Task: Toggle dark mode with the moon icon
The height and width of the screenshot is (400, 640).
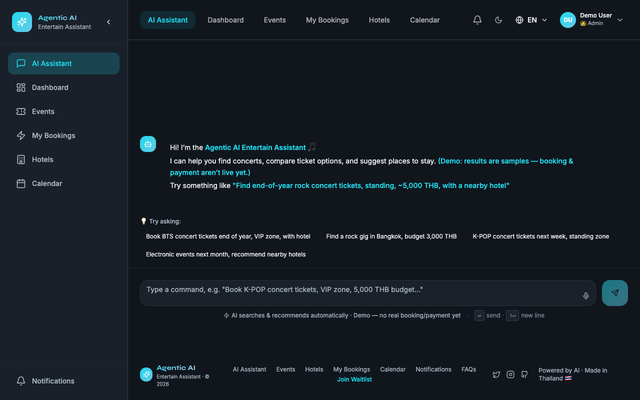Action: (498, 20)
